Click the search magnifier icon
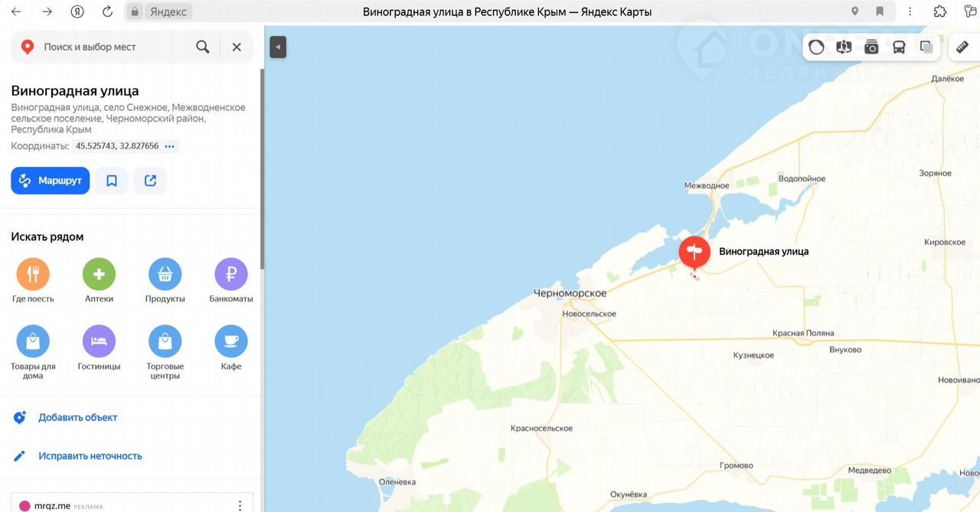The image size is (980, 512). pyautogui.click(x=203, y=47)
